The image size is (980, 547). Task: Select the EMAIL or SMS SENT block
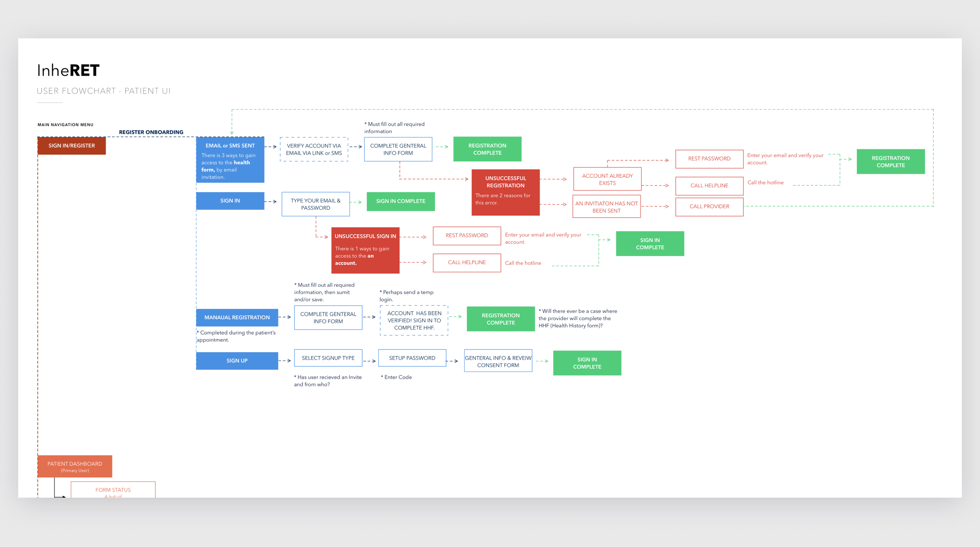(230, 160)
